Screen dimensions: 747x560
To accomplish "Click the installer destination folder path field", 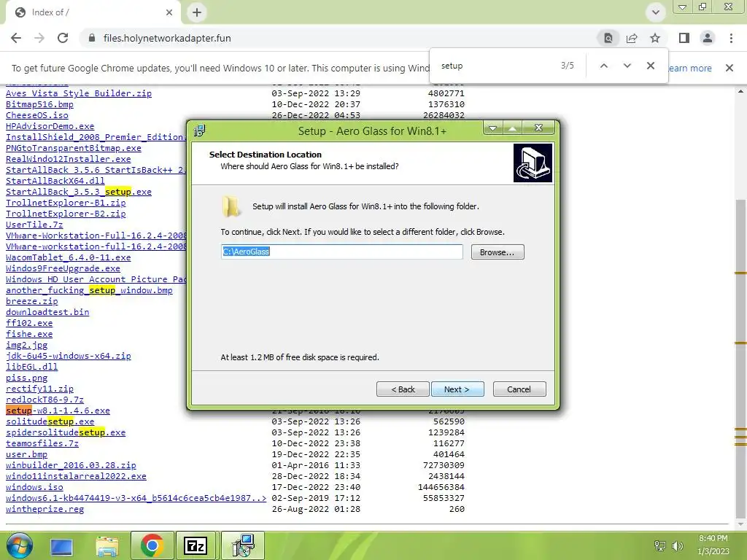I will pyautogui.click(x=342, y=252).
